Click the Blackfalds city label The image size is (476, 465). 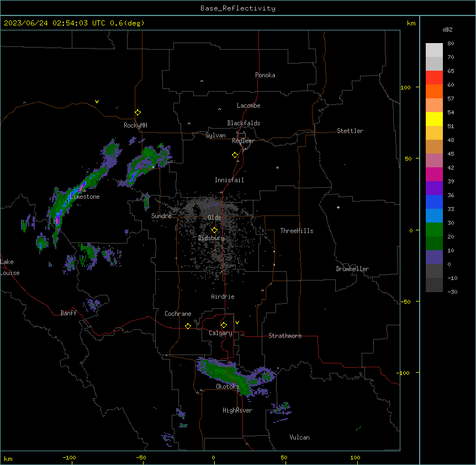pyautogui.click(x=244, y=123)
